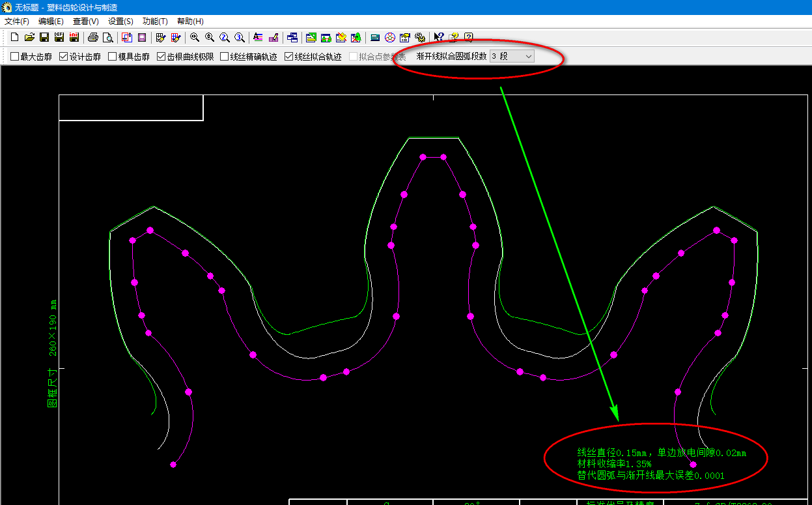Uncheck the 线丝拟合轨迹 checkbox
812x505 pixels.
click(289, 57)
